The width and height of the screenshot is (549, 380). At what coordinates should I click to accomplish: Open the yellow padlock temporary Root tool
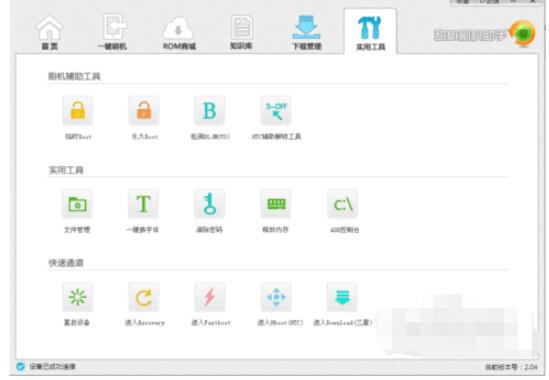[78, 110]
